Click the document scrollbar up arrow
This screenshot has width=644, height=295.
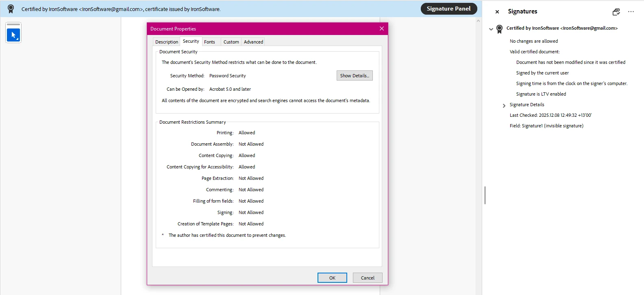[478, 21]
